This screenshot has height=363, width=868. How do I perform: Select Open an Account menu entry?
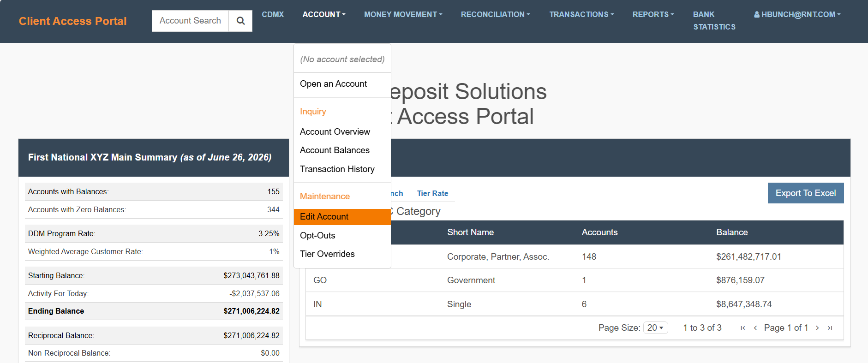(x=342, y=84)
